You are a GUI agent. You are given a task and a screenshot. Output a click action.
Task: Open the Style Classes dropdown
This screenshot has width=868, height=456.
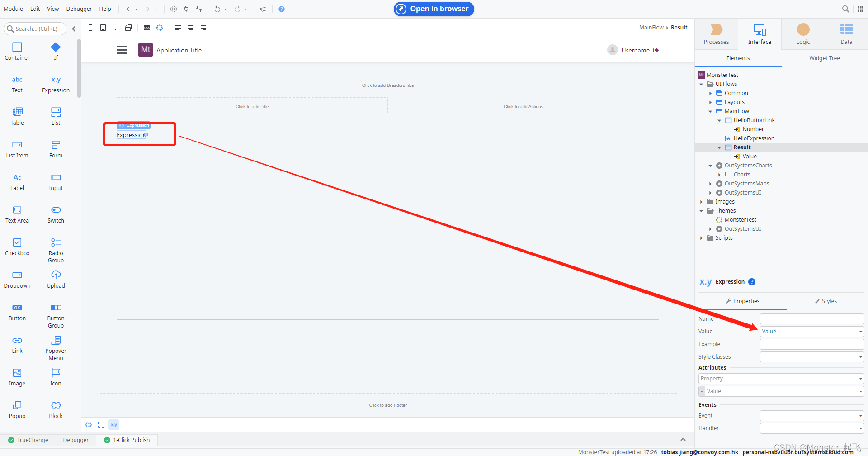(x=860, y=357)
